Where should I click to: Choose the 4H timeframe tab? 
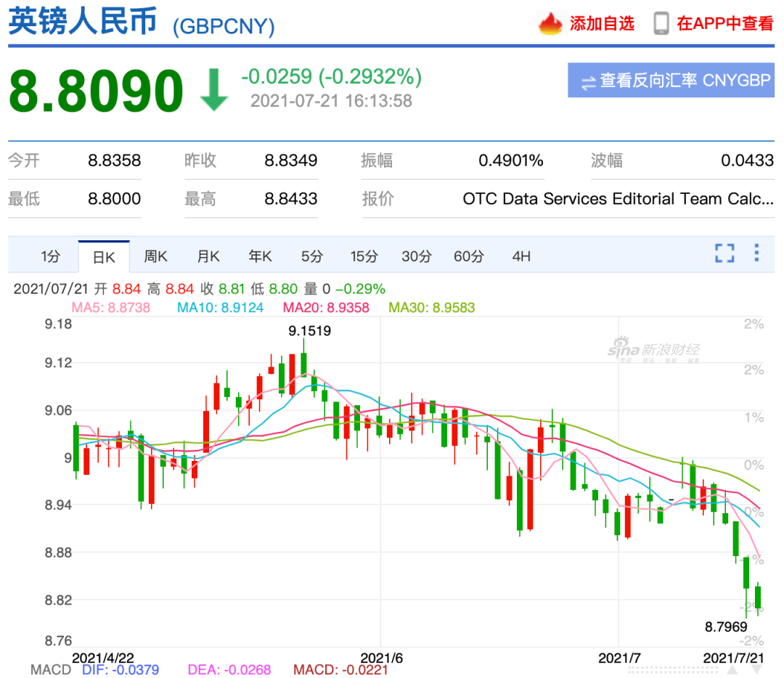(x=520, y=256)
